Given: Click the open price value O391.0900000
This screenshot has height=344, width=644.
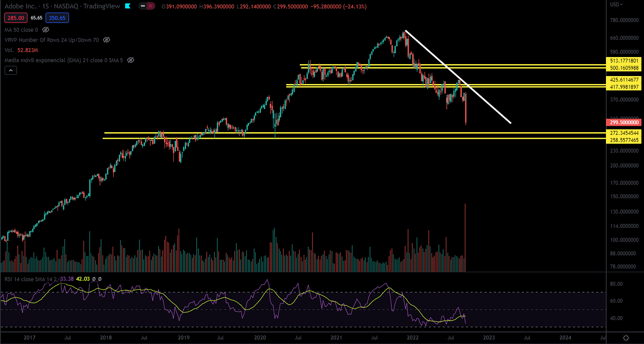Looking at the screenshot, I should pyautogui.click(x=180, y=7).
